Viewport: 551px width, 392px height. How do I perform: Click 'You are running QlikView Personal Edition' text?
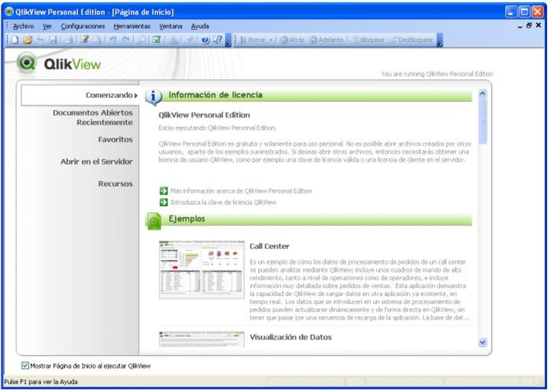pos(437,74)
